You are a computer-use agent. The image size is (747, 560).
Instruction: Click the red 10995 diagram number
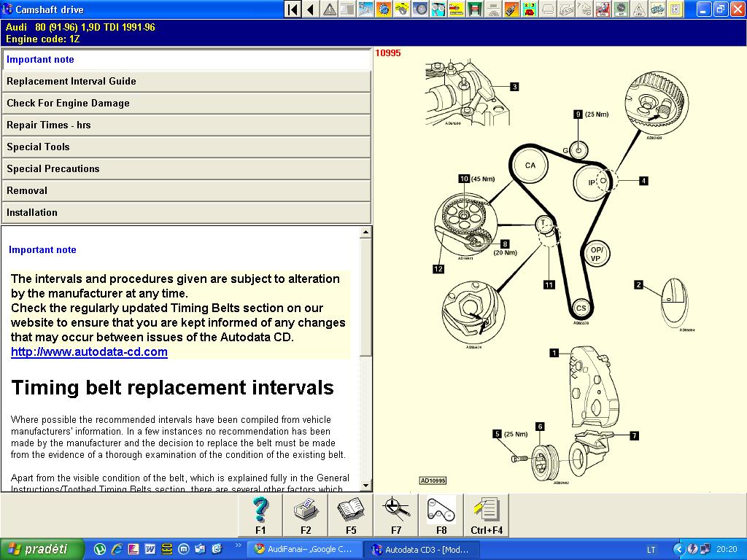tap(388, 52)
